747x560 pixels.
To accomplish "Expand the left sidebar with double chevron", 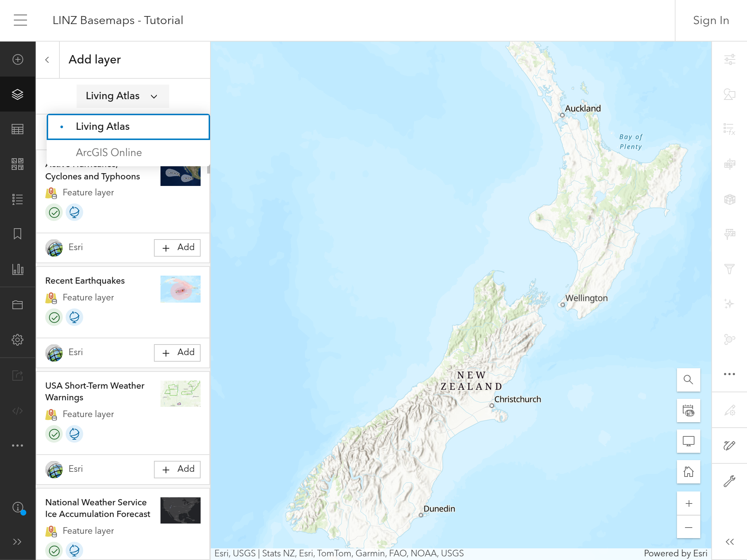I will 18,542.
